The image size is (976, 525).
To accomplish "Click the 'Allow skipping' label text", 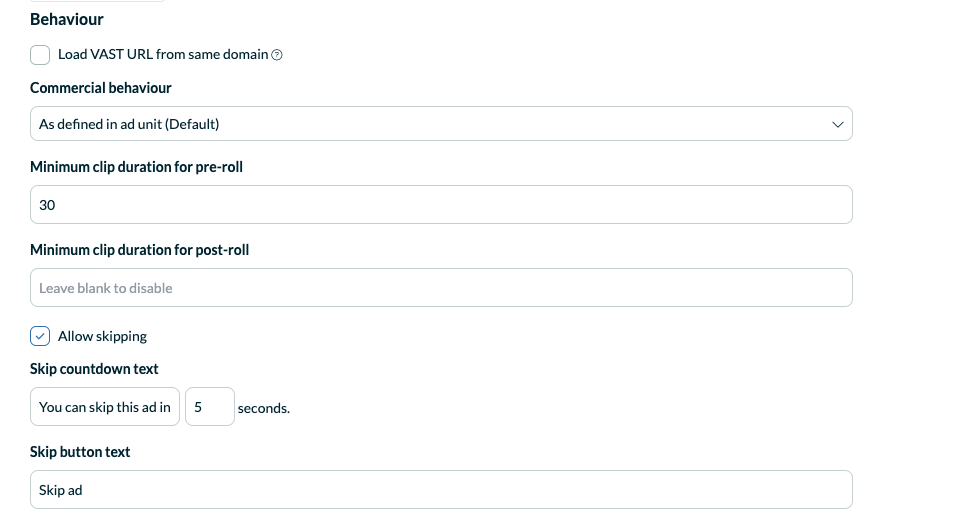I will (x=102, y=336).
